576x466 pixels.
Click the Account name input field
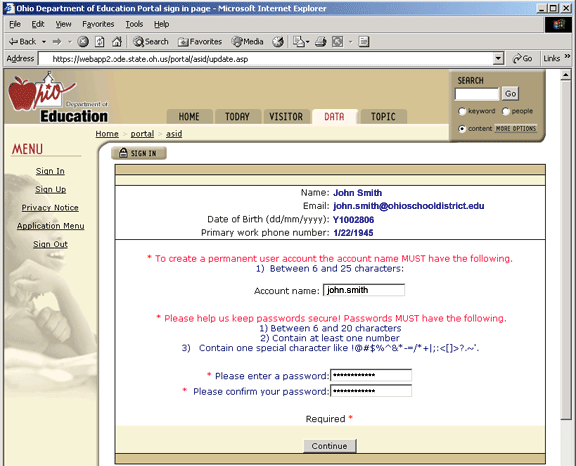pos(364,290)
